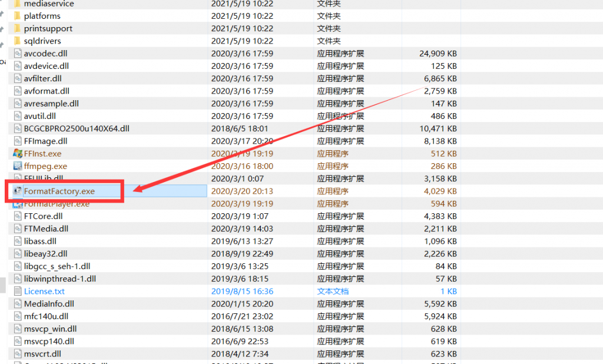603x364 pixels.
Task: Click the ffmpeg.exe file icon
Action: point(17,166)
